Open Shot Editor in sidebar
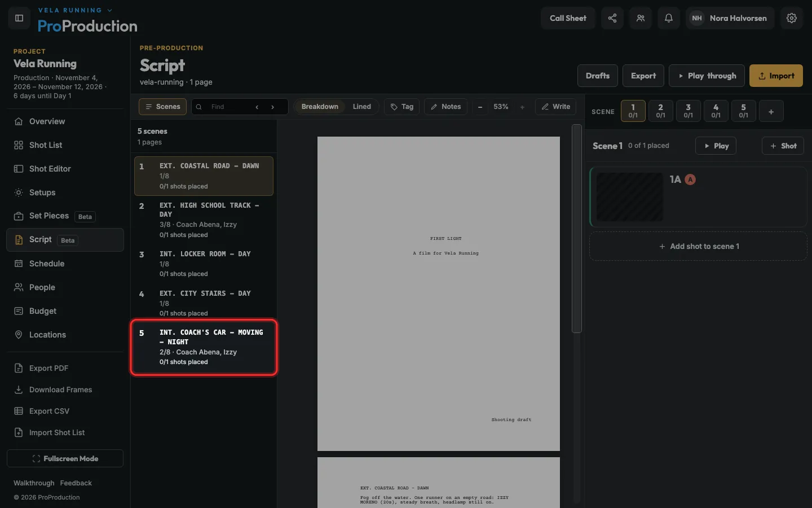 pos(65,169)
